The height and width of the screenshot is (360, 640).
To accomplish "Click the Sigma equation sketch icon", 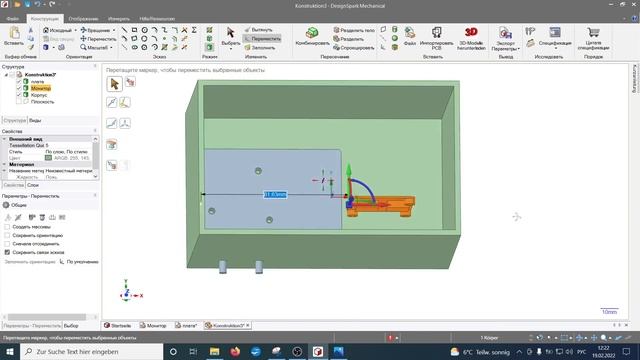I will 194,30.
